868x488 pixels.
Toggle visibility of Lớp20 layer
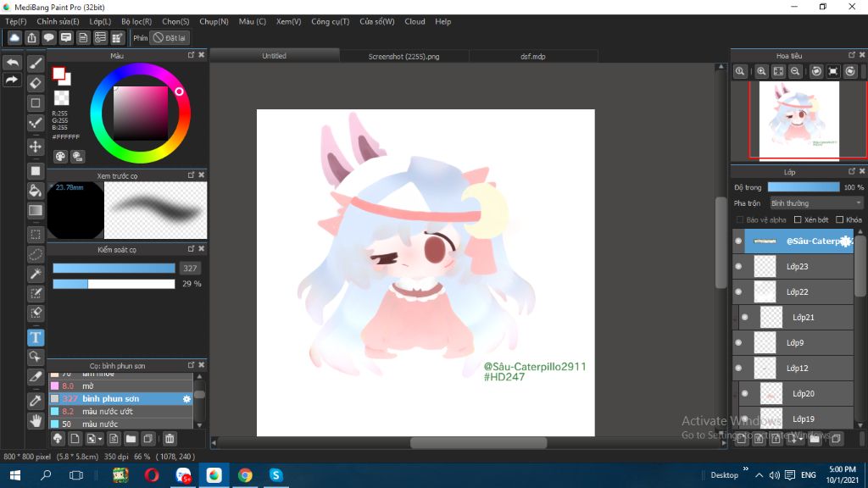(x=745, y=394)
